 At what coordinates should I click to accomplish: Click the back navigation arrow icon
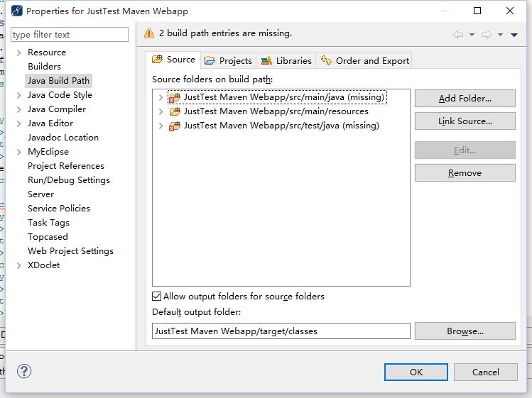458,35
